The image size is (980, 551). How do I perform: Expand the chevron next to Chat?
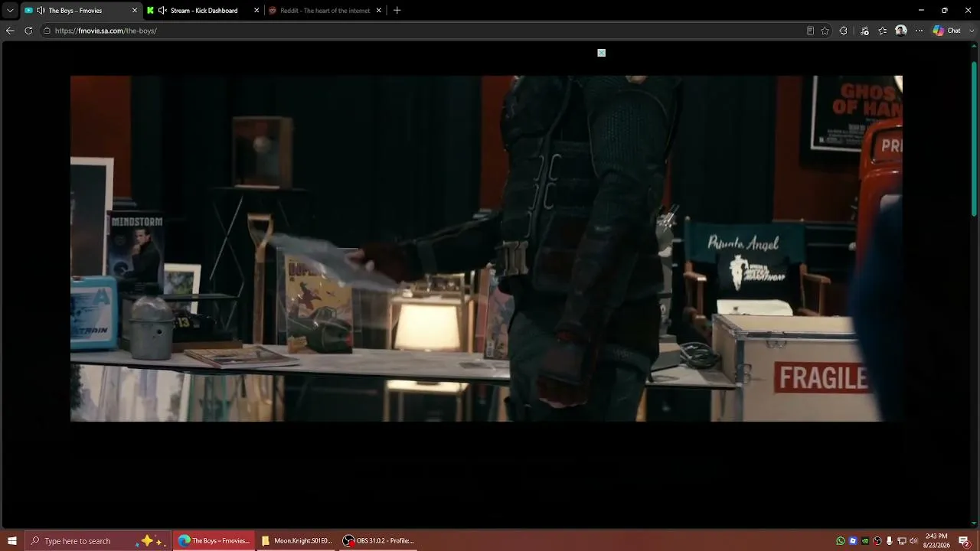[x=971, y=31]
